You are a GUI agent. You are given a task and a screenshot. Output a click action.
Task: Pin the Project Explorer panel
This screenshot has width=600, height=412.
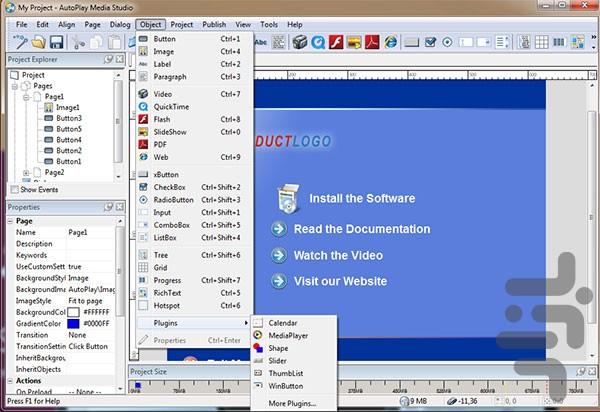(x=108, y=59)
